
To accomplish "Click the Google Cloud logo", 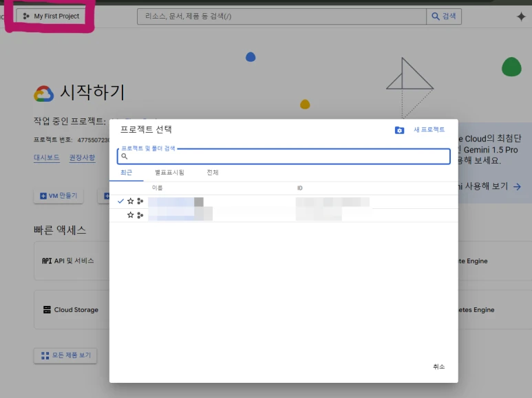I will pos(44,93).
